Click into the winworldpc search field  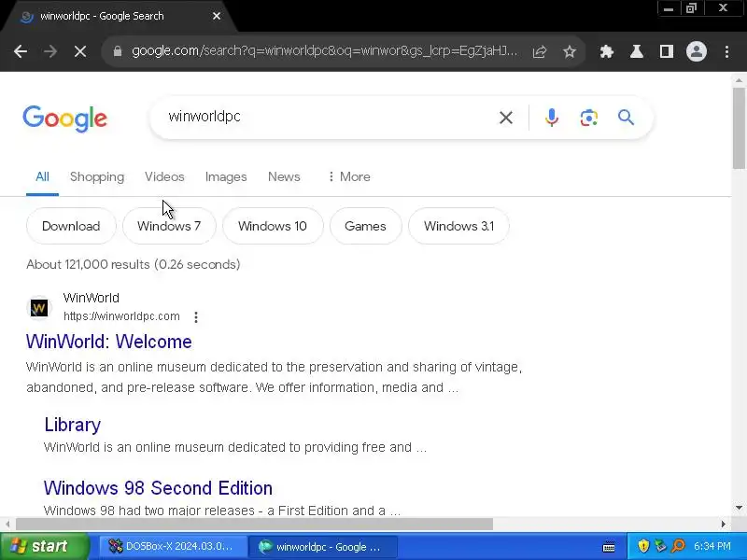pyautogui.click(x=324, y=117)
